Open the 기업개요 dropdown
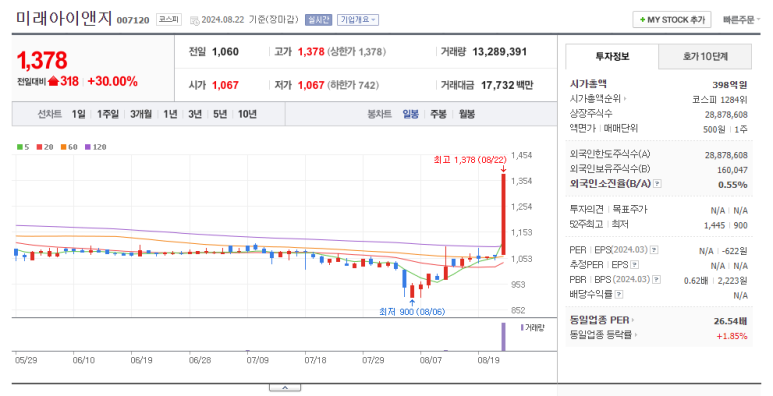The height and width of the screenshot is (396, 773). click(358, 20)
